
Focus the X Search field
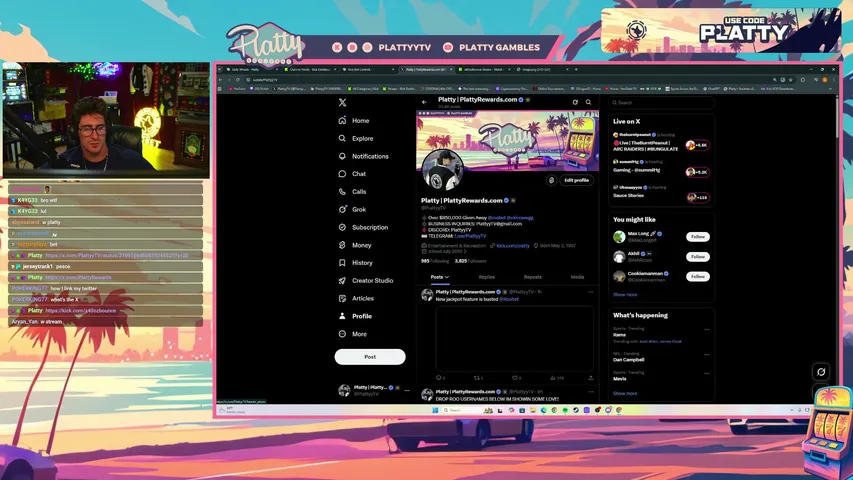(x=661, y=102)
